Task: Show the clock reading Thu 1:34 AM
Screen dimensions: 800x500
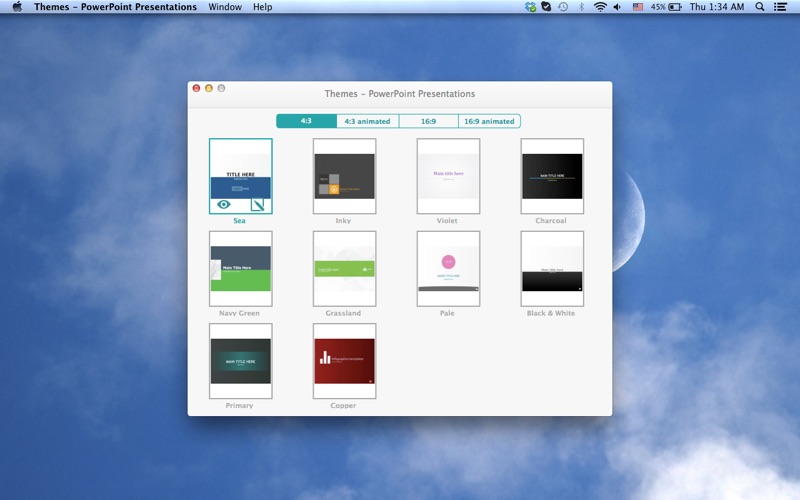Action: pyautogui.click(x=717, y=7)
